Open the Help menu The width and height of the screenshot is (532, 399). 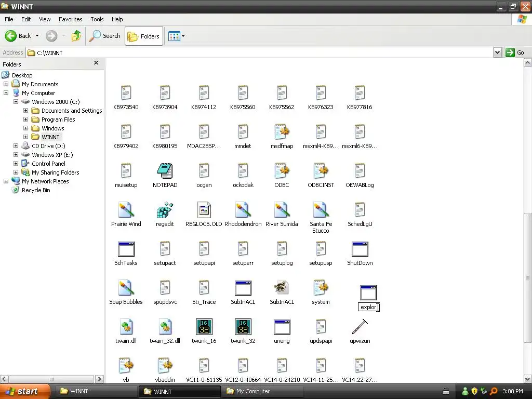click(x=117, y=19)
